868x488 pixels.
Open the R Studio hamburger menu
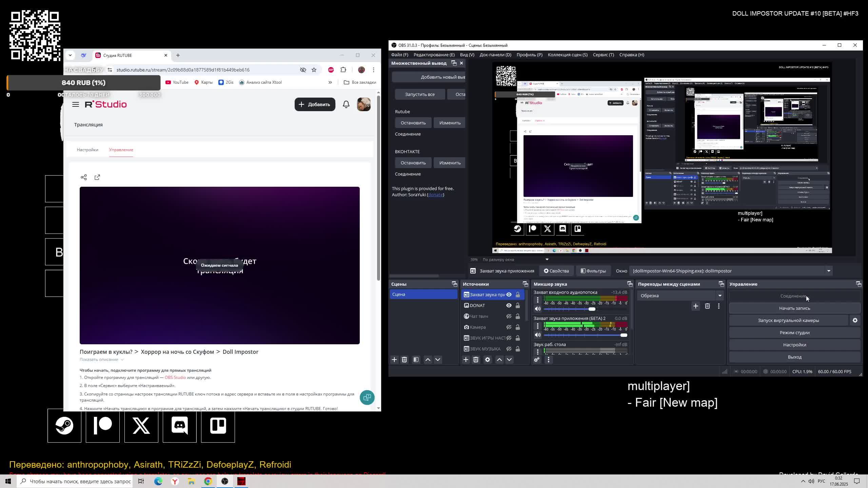(76, 104)
